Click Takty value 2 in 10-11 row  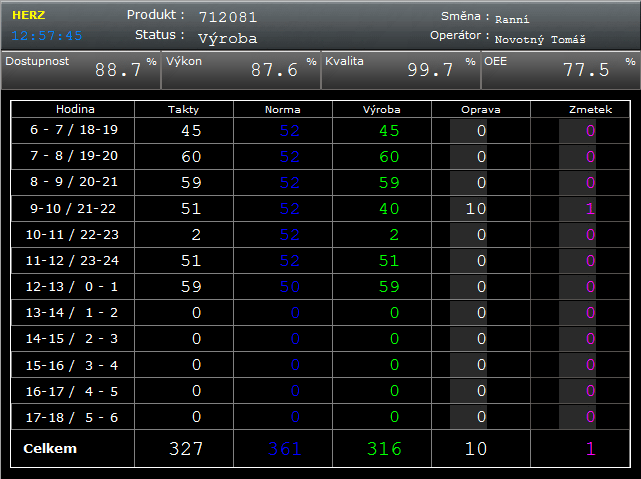pos(196,235)
